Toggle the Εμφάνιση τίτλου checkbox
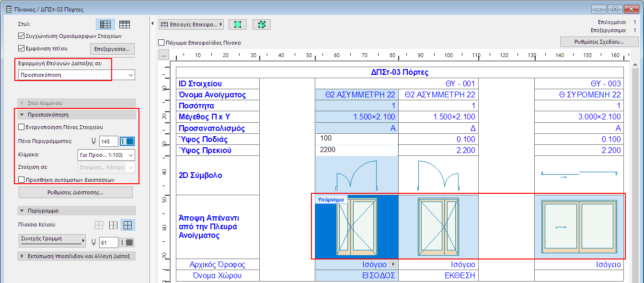Screen dimensions: 644x283 [x=21, y=48]
